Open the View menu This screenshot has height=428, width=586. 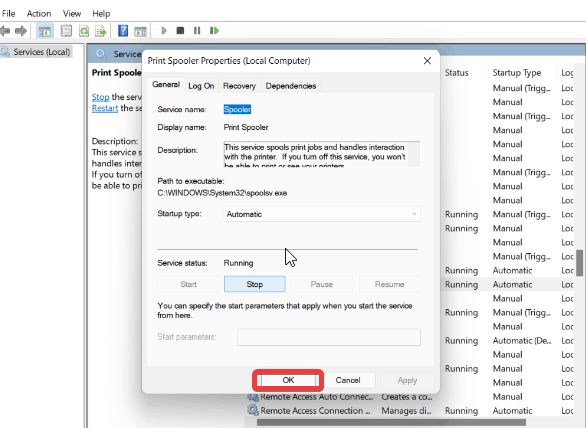[x=72, y=14]
